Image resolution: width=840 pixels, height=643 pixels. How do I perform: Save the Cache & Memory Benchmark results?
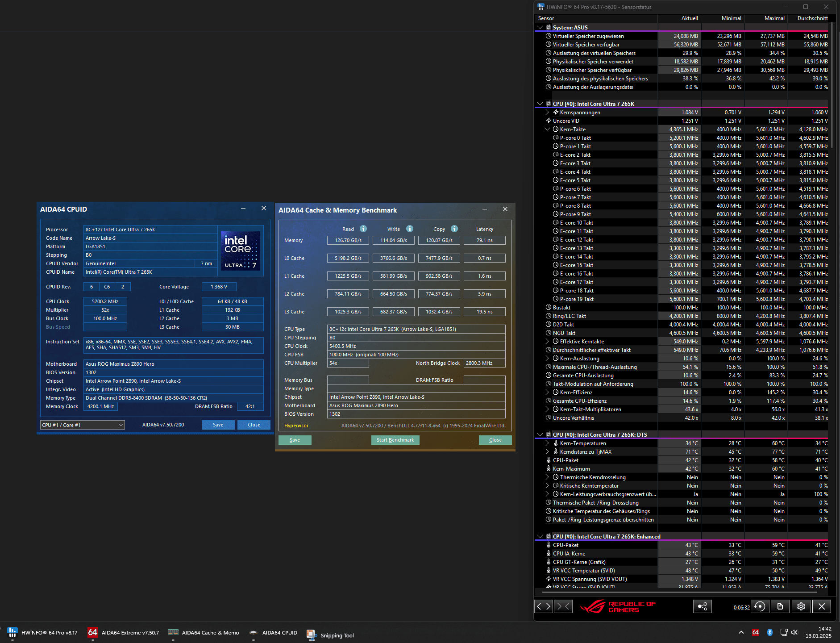pos(295,440)
